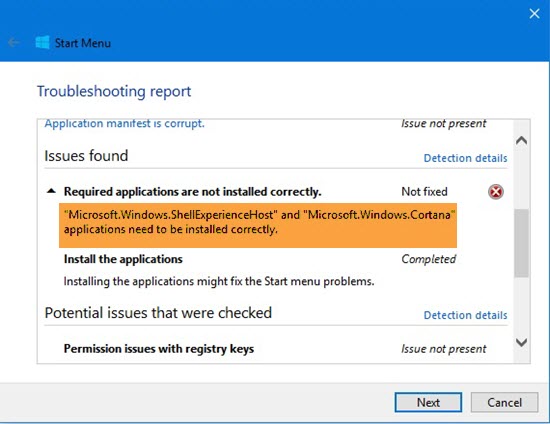This screenshot has height=424, width=550.
Task: Select the Install the applications entry
Action: (123, 259)
